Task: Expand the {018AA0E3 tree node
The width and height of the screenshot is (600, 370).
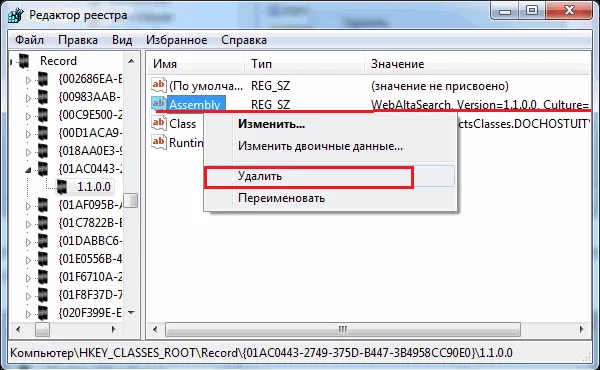Action: 28,152
